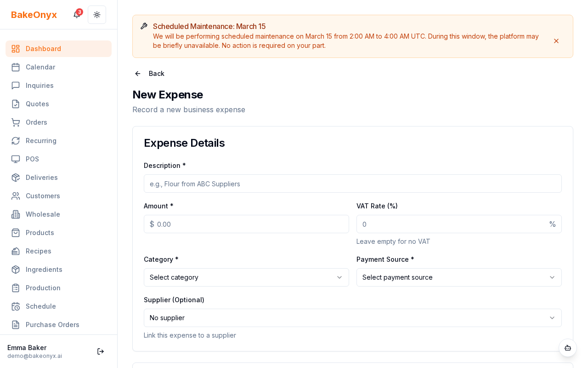Toggle light/dark theme mode
588x368 pixels.
pos(97,15)
